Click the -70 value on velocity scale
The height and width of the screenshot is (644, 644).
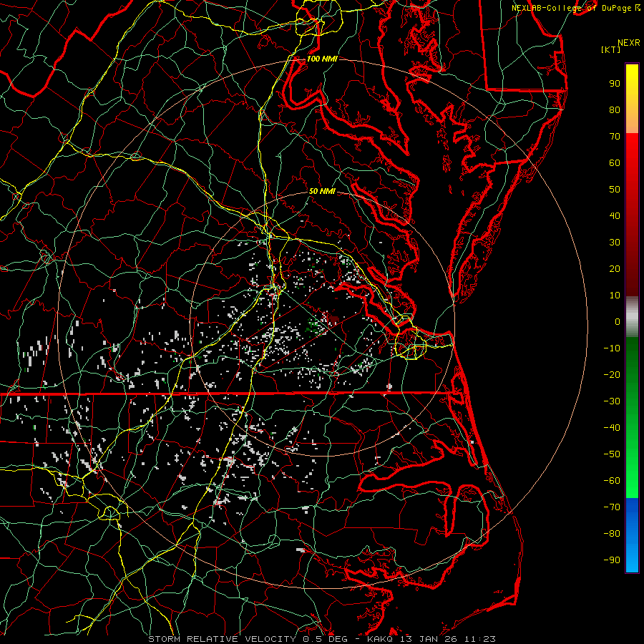[x=612, y=507]
